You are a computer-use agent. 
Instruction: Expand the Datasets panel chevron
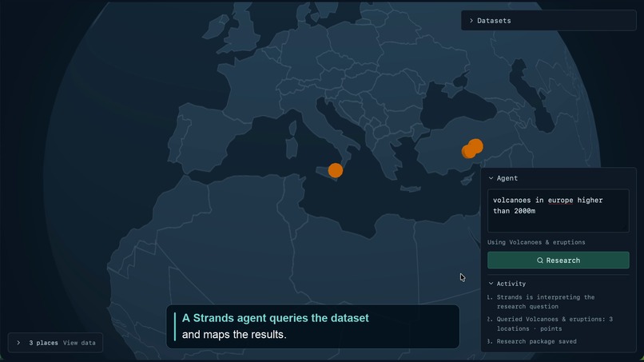click(471, 21)
